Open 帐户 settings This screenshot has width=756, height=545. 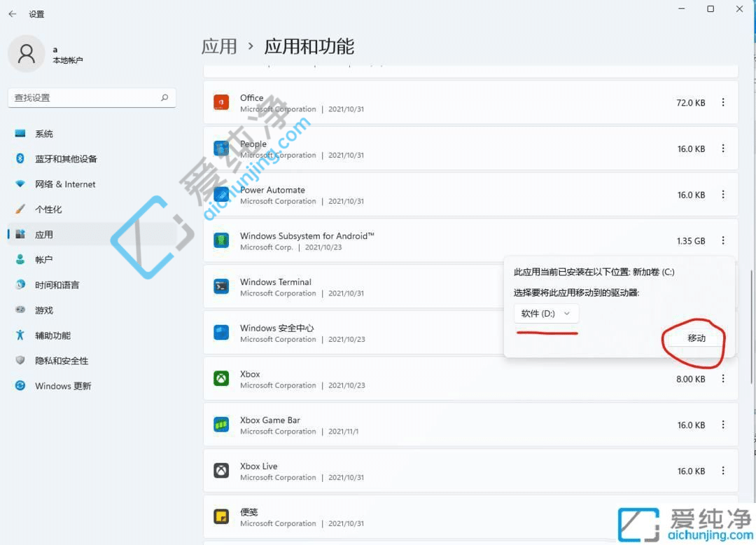click(x=92, y=259)
